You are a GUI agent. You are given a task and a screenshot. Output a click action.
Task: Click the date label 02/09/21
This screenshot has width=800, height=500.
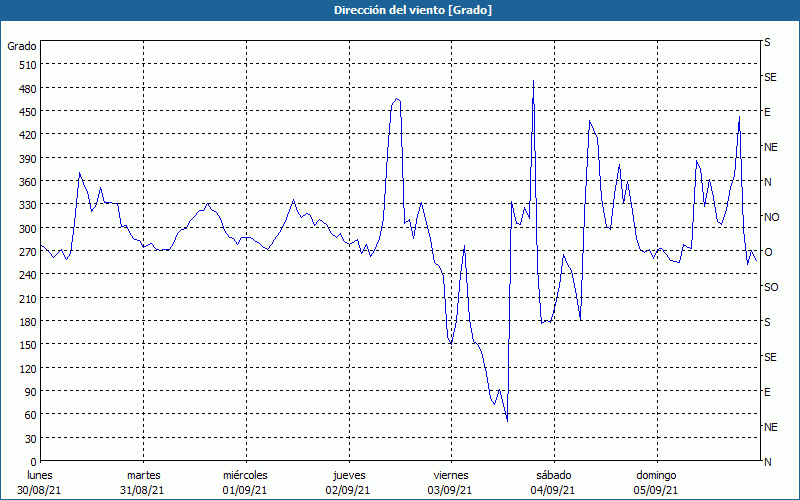point(348,490)
